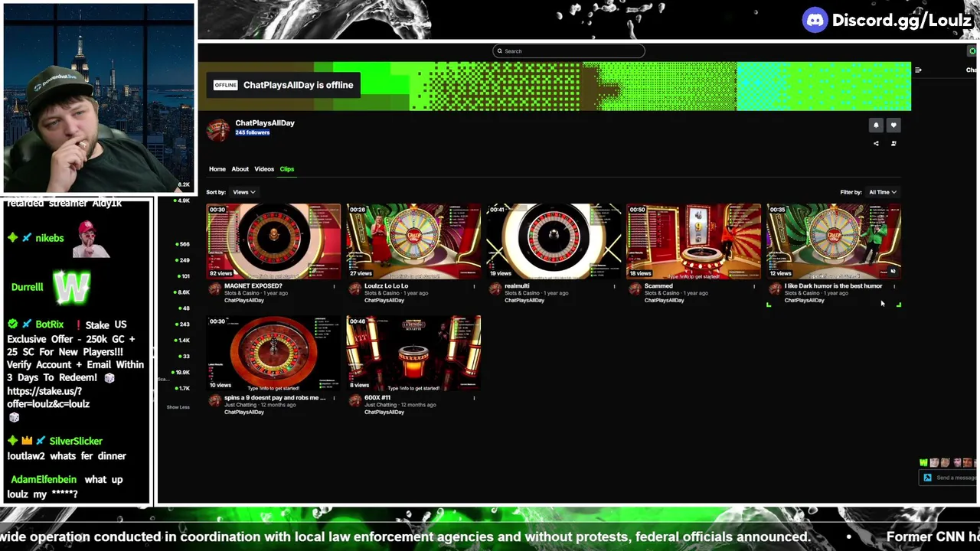The image size is (980, 551).
Task: Click muted speaker icon on Dark humor thumbnail
Action: [x=893, y=271]
